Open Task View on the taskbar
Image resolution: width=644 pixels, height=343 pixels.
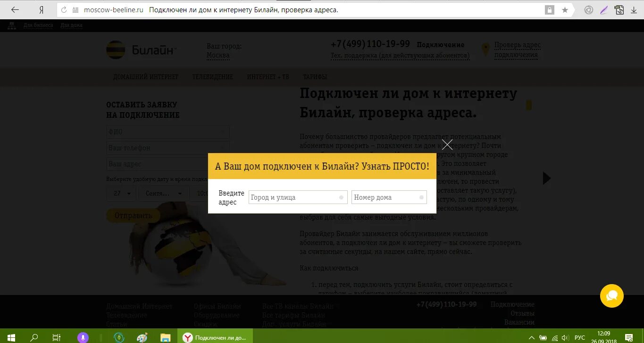(x=57, y=337)
